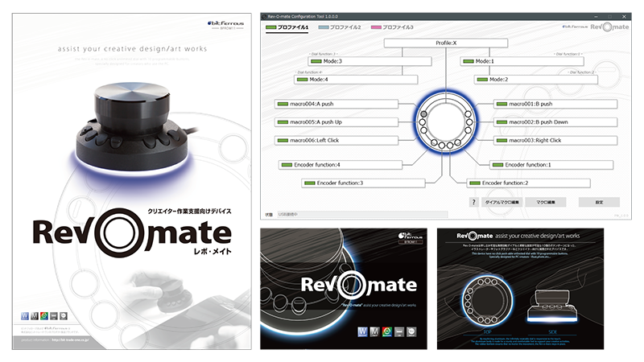Select dial circle wired to Encoder function:3
Viewport: 644px width, 362px height.
tap(442, 146)
